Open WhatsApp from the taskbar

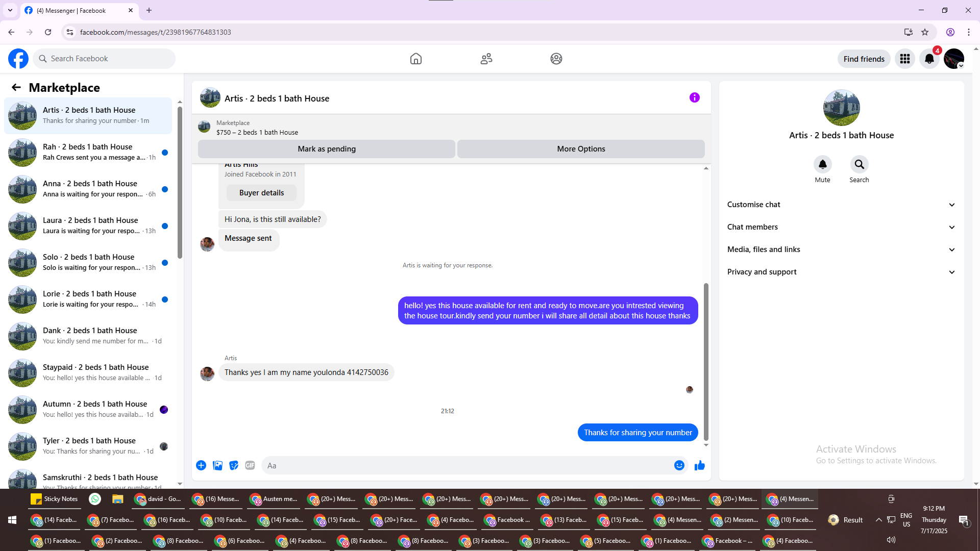(95, 499)
